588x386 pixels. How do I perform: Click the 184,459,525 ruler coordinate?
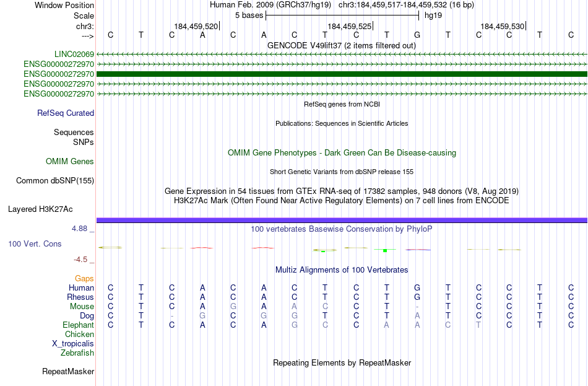[350, 26]
